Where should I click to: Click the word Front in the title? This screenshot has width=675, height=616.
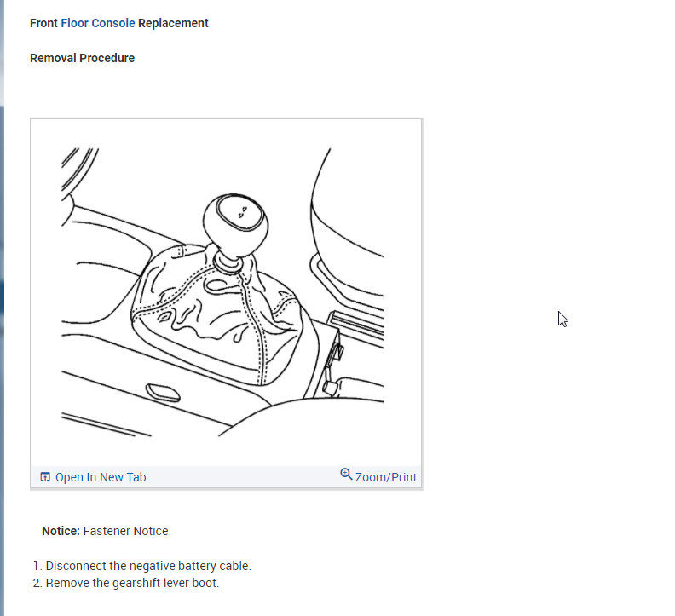43,23
